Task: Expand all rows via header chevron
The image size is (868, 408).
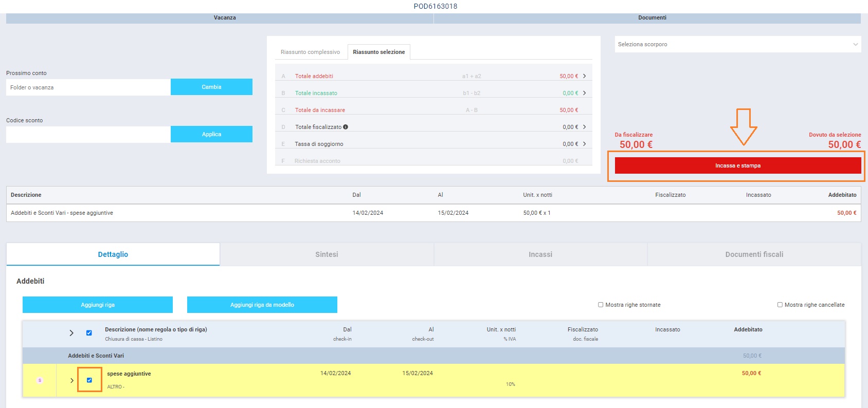Action: [71, 333]
